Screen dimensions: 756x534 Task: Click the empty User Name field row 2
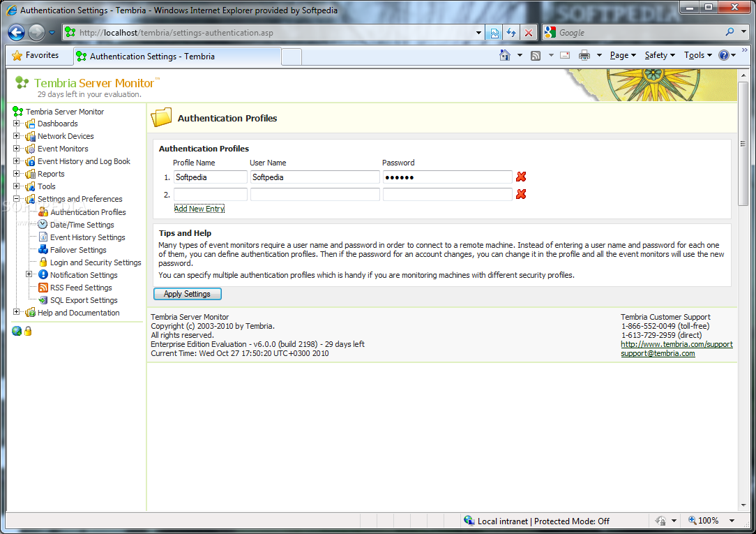pyautogui.click(x=315, y=194)
